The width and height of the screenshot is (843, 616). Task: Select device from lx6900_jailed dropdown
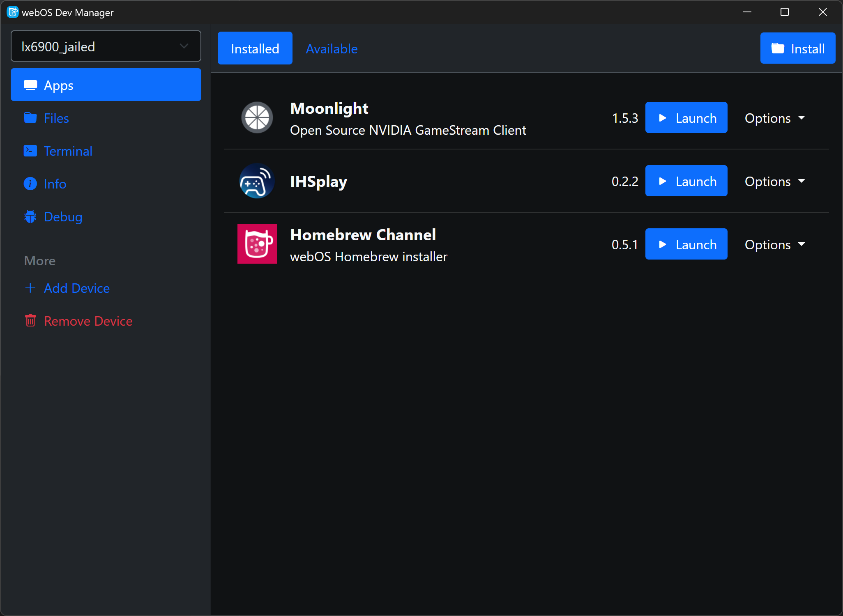(x=106, y=46)
